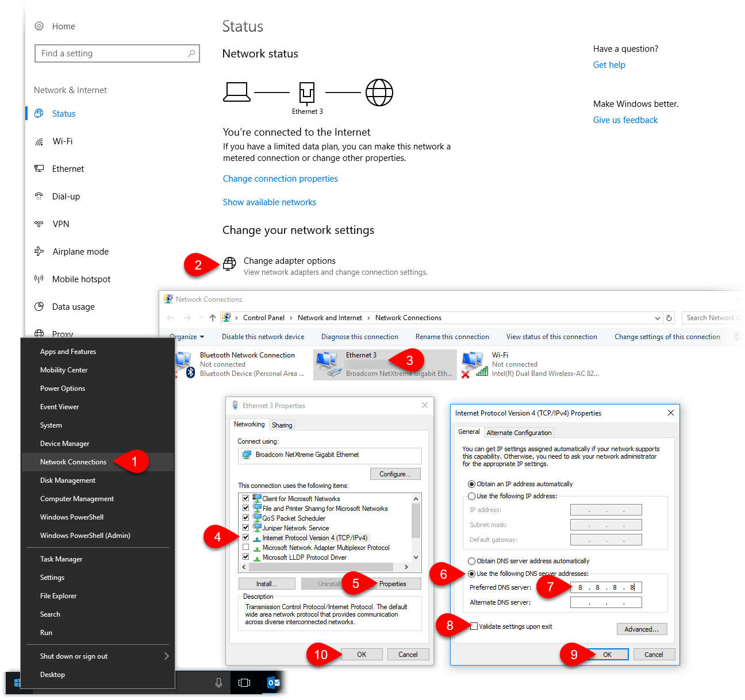
Task: Click the items list scroll-up arrow
Action: pyautogui.click(x=416, y=498)
